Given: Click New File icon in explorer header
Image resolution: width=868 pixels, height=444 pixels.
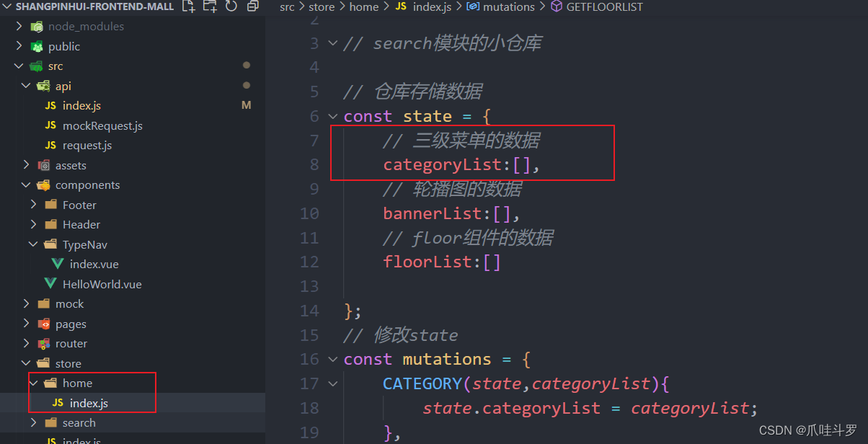Looking at the screenshot, I should [x=188, y=6].
